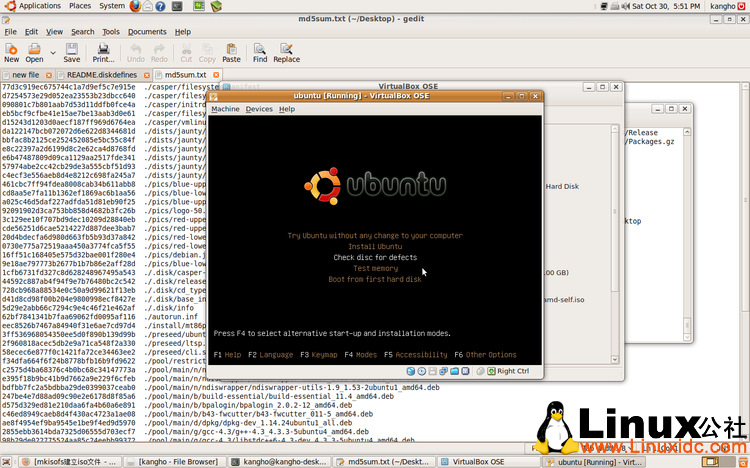Viewport: 750px width, 468px height.
Task: Open gedit Documents menu
Action: (x=147, y=32)
